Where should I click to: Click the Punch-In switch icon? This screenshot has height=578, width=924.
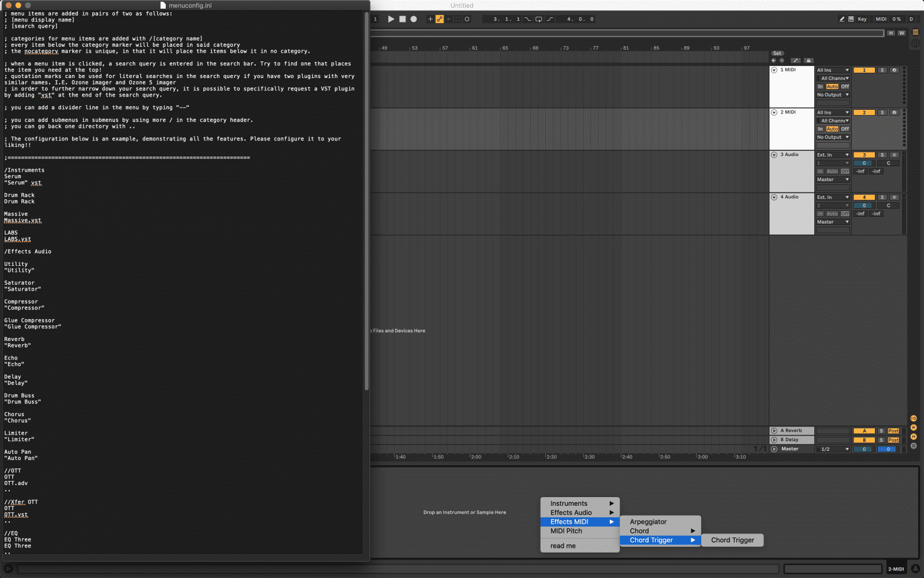[x=527, y=19]
